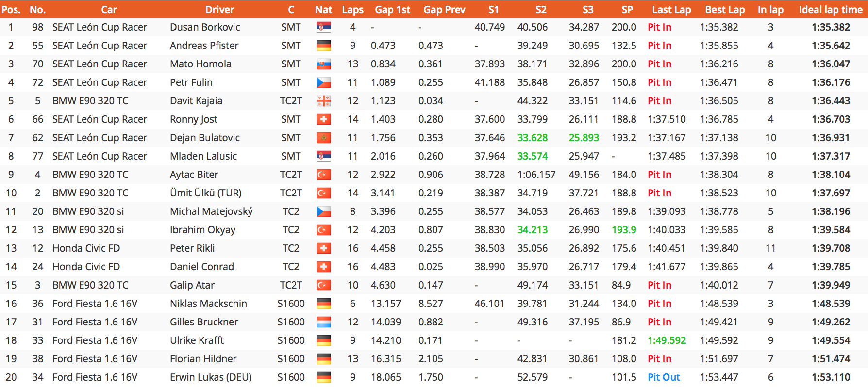Image resolution: width=868 pixels, height=387 pixels.
Task: Select driver name Dusan Borkovic
Action: coord(205,27)
